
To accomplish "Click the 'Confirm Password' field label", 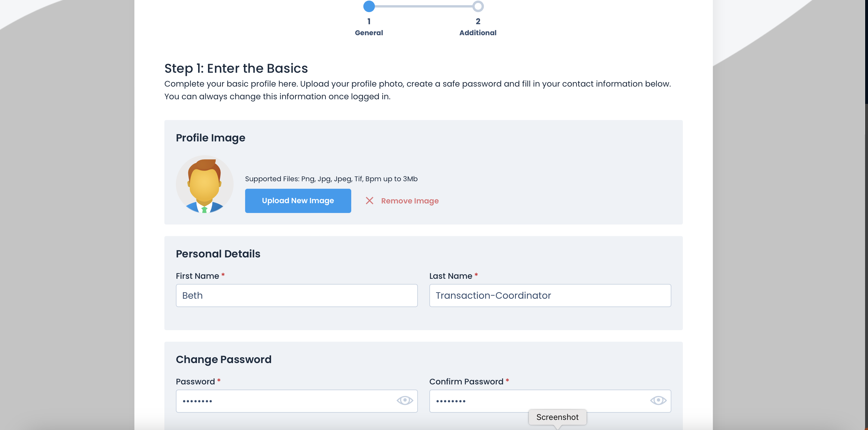I will coord(466,382).
